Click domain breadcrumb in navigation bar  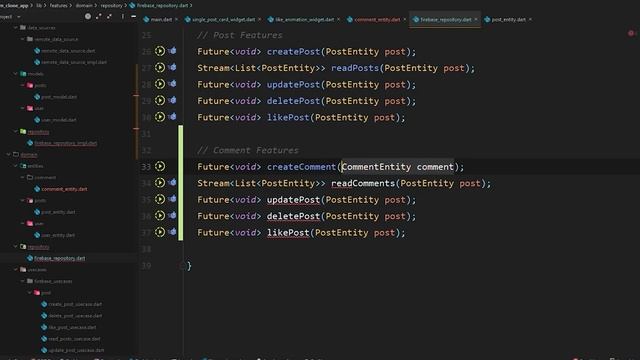point(84,5)
